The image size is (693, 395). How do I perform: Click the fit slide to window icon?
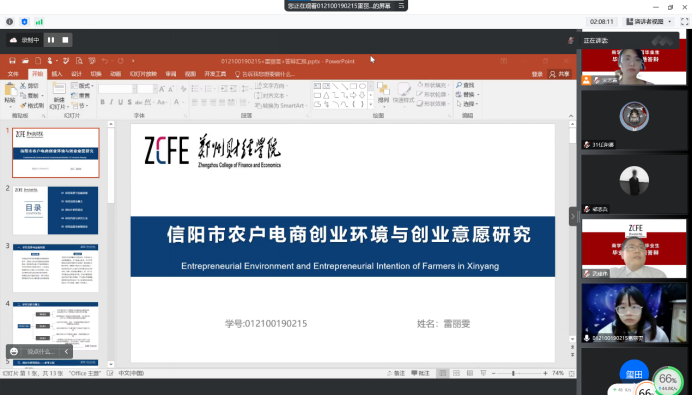click(571, 373)
